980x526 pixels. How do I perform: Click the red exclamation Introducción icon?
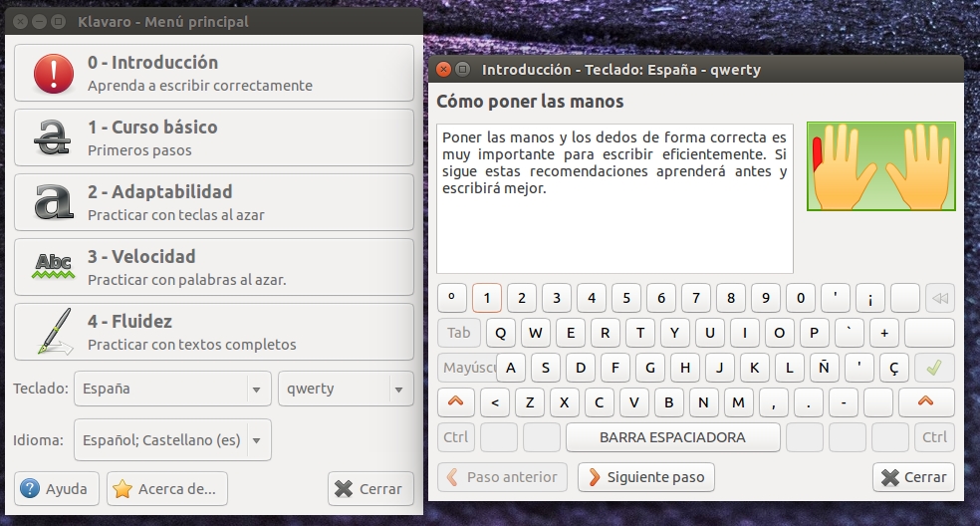point(54,73)
